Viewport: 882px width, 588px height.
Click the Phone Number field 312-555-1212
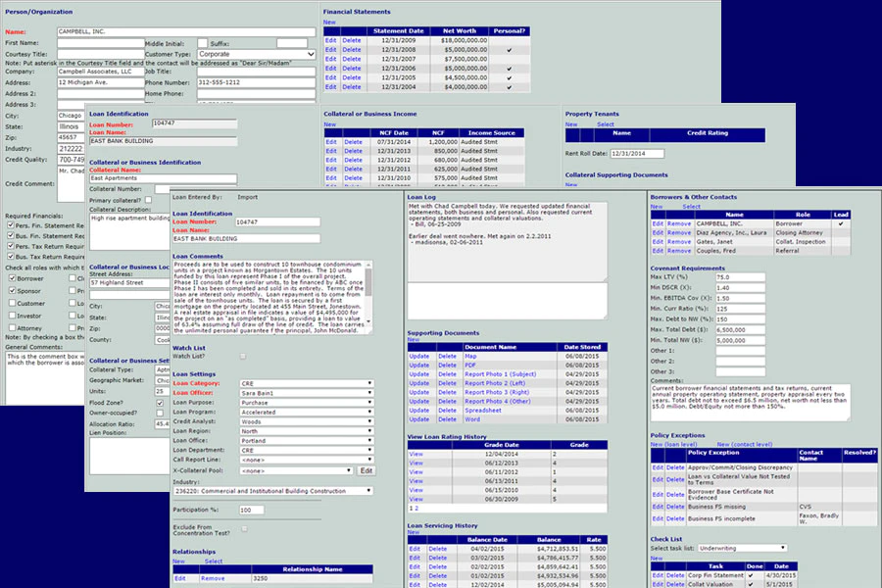click(256, 82)
